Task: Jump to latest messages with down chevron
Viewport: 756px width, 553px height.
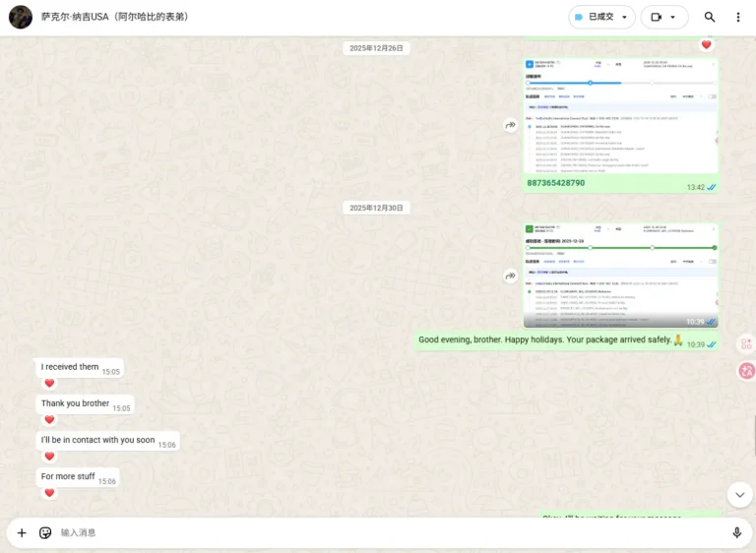Action: pos(739,495)
